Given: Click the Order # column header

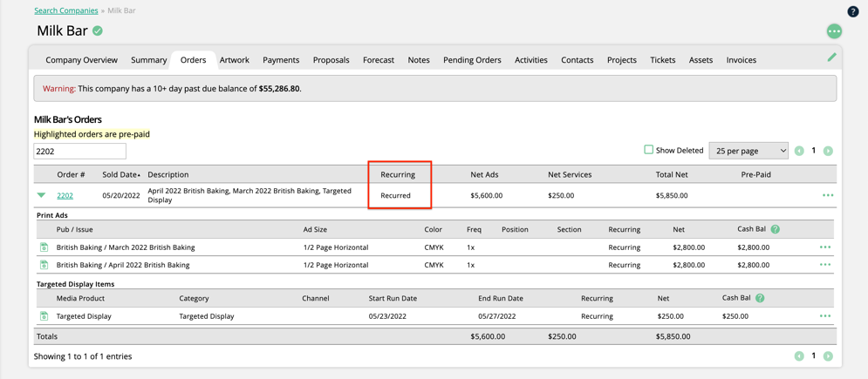Looking at the screenshot, I should tap(71, 174).
